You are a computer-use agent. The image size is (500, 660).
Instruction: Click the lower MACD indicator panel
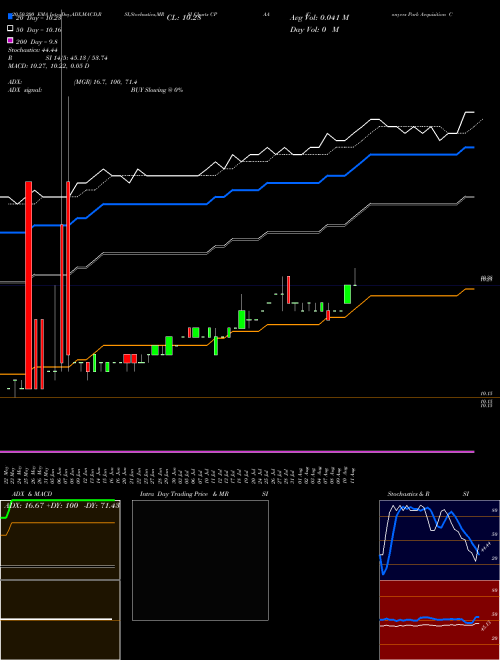pyautogui.click(x=60, y=620)
